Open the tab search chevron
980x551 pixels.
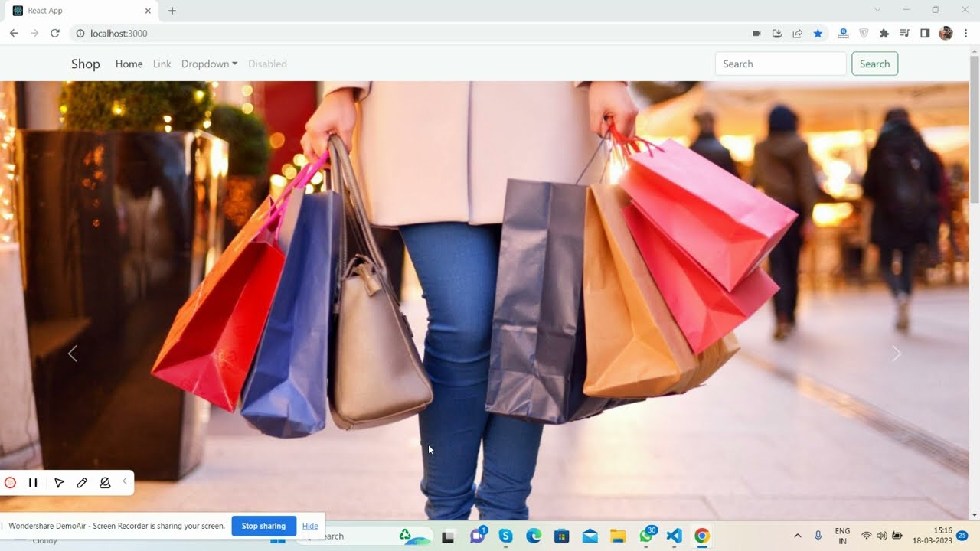click(877, 10)
